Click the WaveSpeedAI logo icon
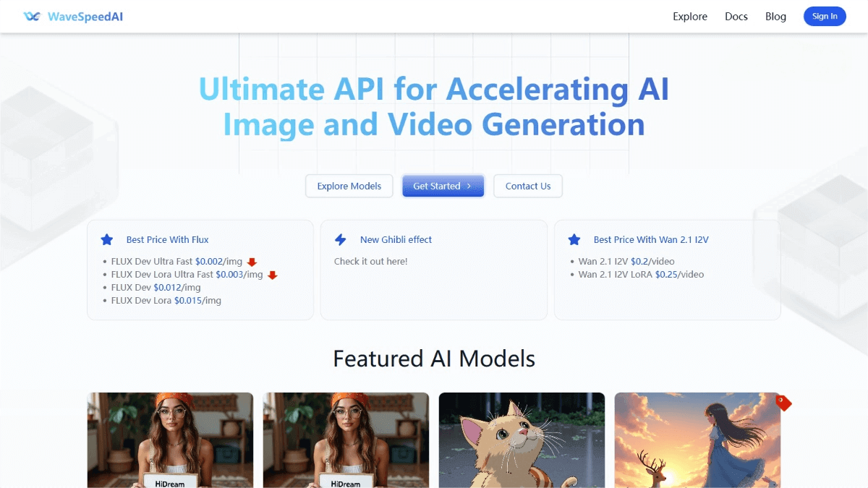Viewport: 868px width, 488px height. point(32,17)
